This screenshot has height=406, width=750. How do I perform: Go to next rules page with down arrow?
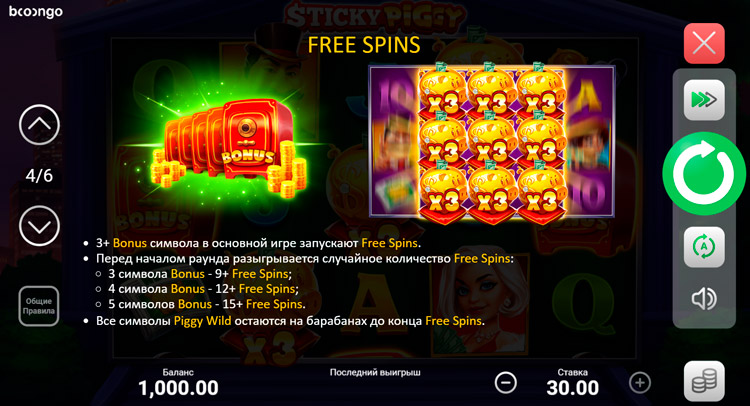[39, 226]
